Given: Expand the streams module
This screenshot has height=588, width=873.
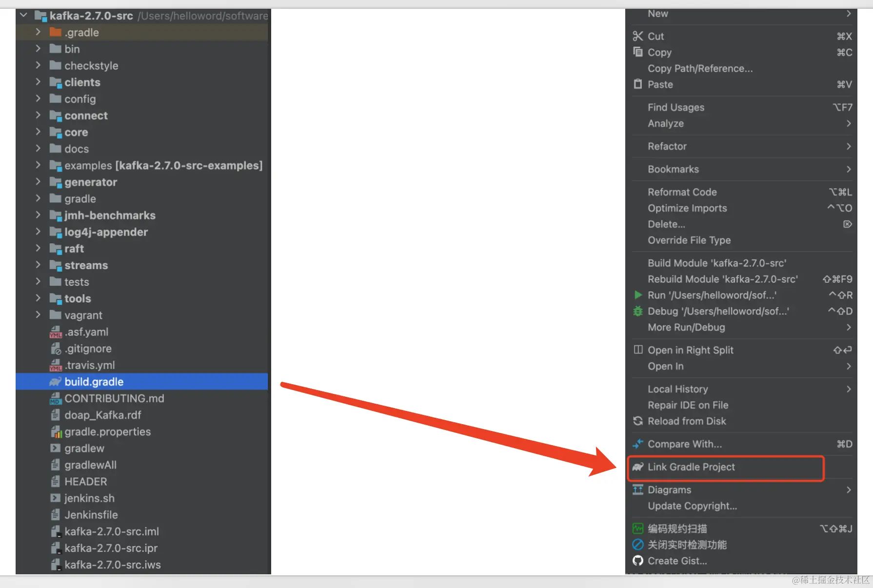Looking at the screenshot, I should point(38,265).
